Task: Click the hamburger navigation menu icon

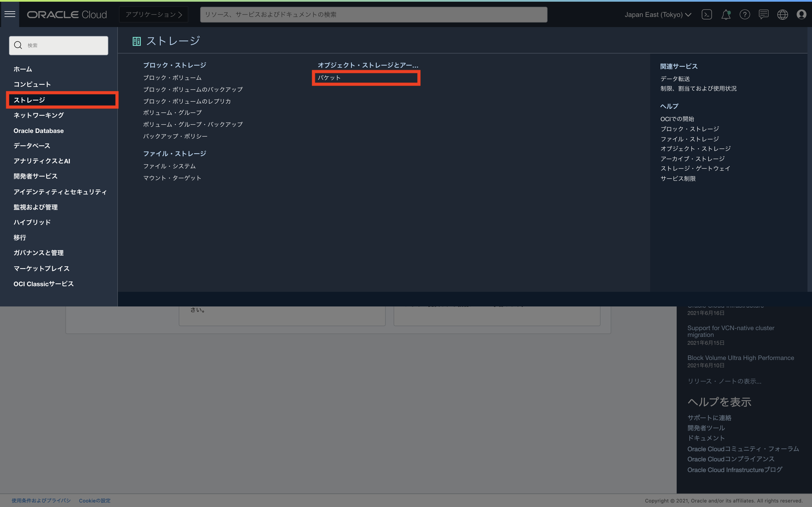Action: pyautogui.click(x=10, y=14)
